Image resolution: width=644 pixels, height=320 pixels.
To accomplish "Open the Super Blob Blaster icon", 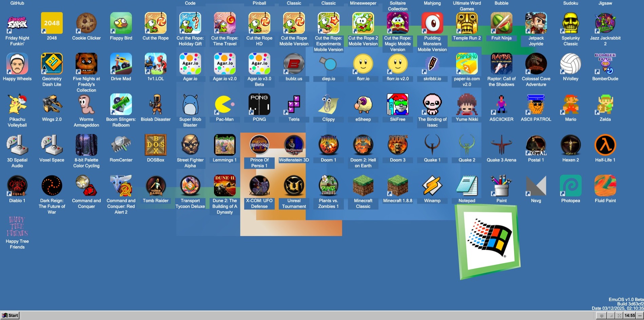I will point(190,104).
